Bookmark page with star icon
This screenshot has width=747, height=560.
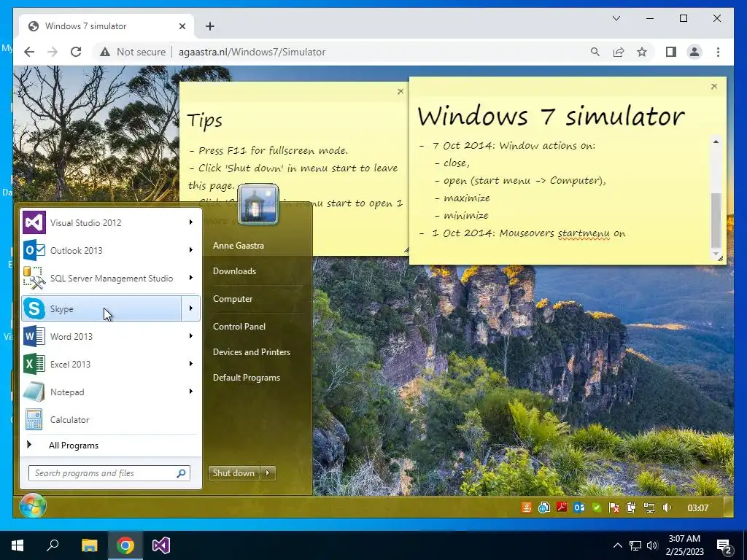642,52
